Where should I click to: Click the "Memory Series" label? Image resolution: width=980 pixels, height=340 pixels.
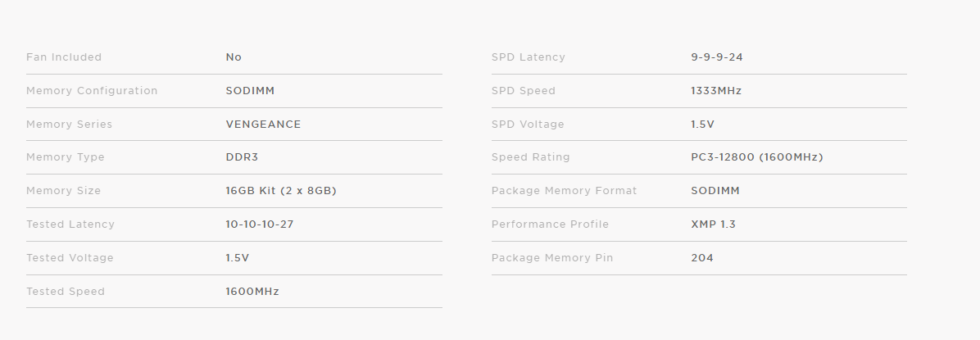[69, 125]
